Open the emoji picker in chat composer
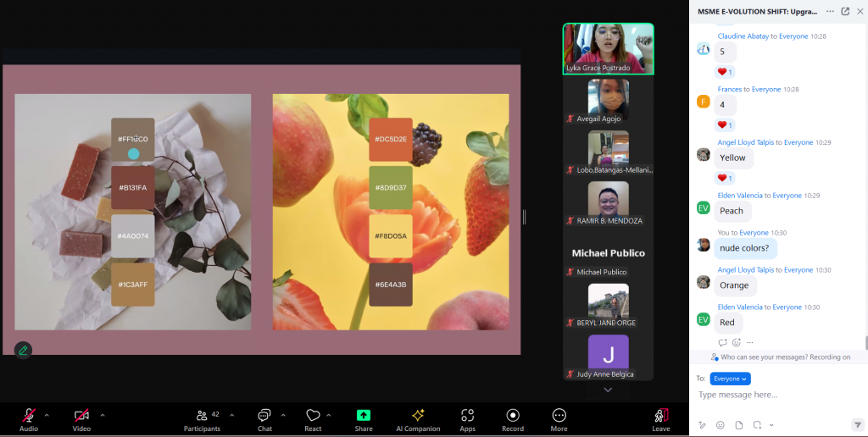The width and height of the screenshot is (868, 437). click(x=721, y=424)
